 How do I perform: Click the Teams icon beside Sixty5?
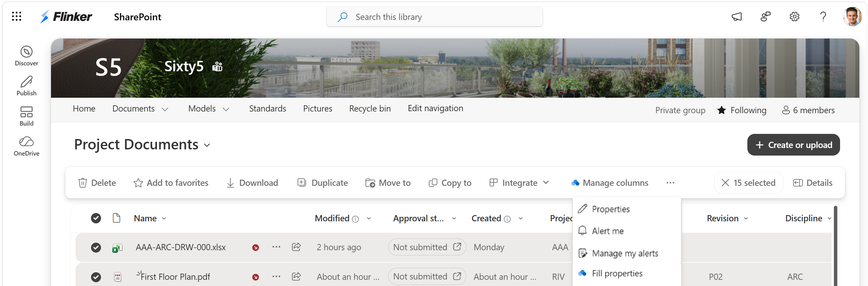tap(218, 66)
